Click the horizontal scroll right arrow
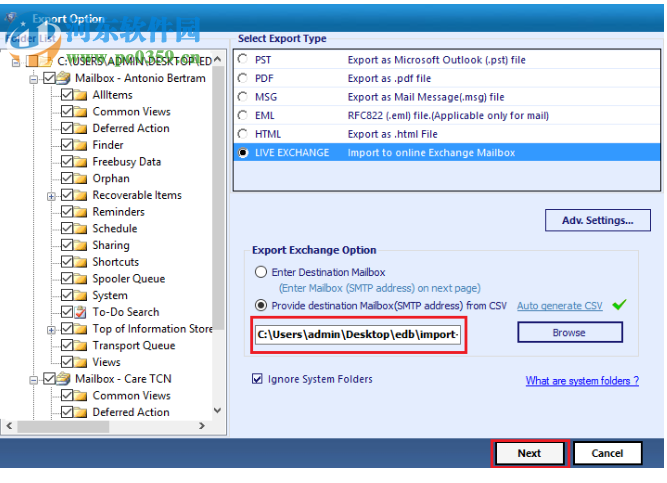667x483 pixels. (x=202, y=426)
